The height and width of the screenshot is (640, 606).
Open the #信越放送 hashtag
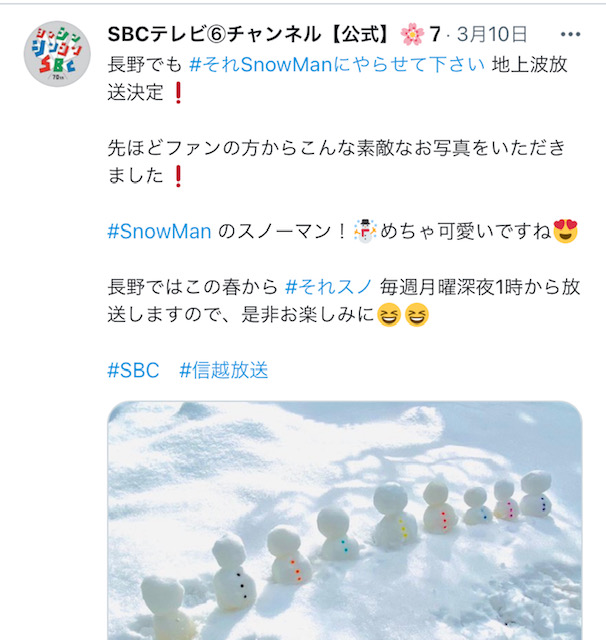coord(224,370)
